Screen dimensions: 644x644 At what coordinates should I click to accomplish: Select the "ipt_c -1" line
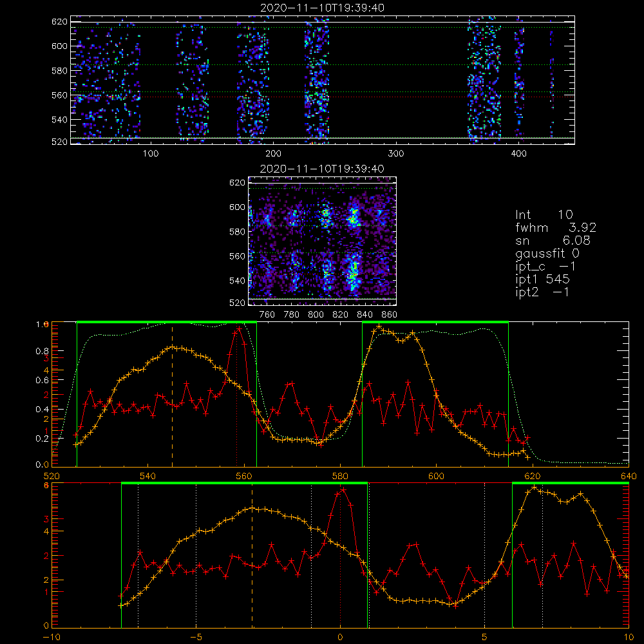[545, 266]
